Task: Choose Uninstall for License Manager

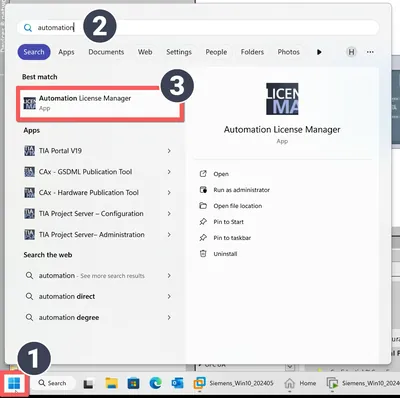Action: tap(225, 254)
